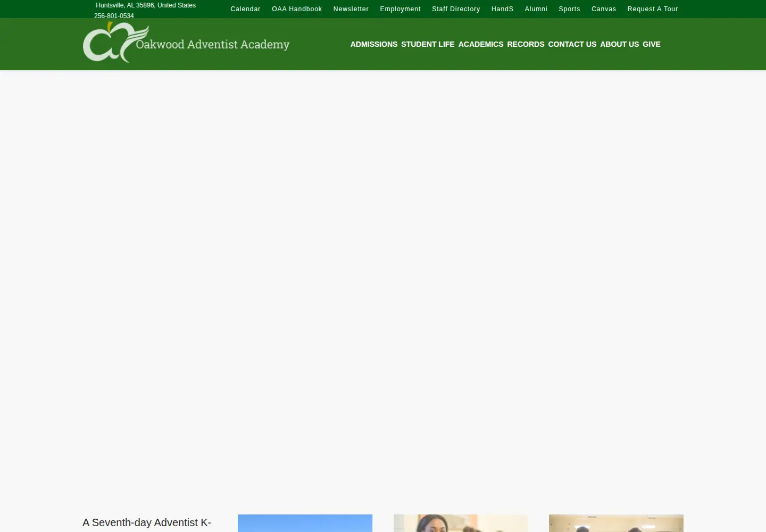
Task: Open the thumbnail showing a woman's face
Action: (461, 523)
